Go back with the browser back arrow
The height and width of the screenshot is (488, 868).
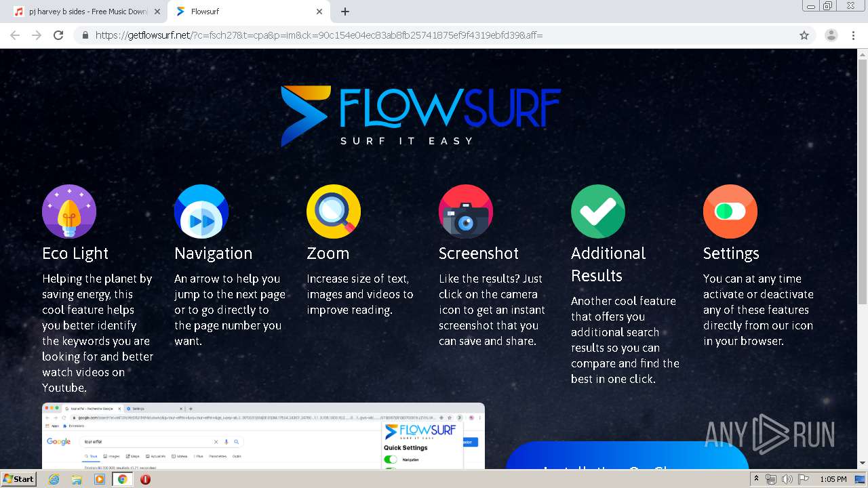pos(15,35)
